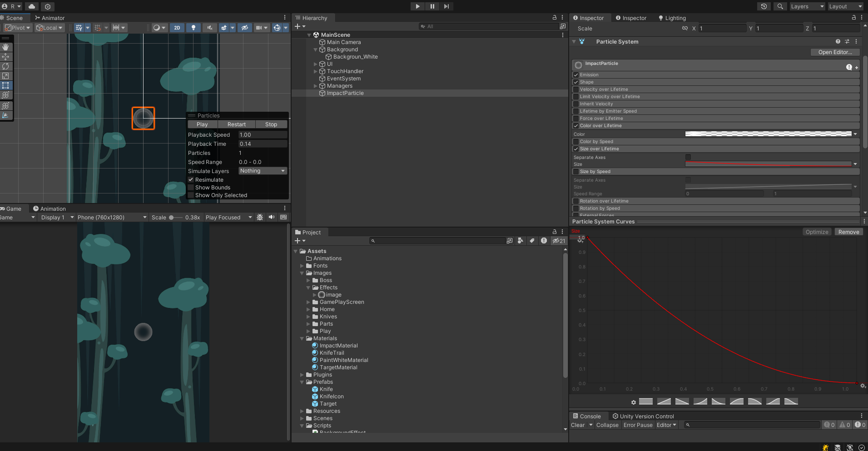Toggle scene visibility eye icon in Scene toolbar

tap(244, 28)
